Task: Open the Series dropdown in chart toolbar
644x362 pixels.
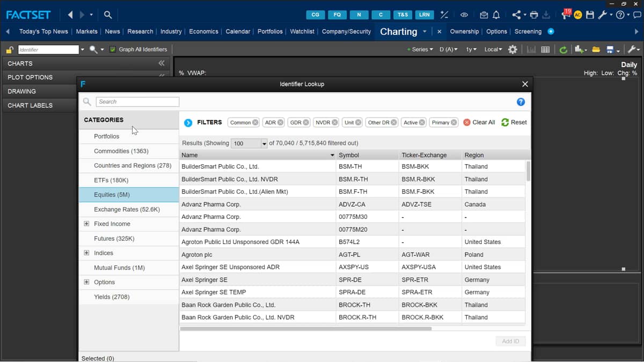Action: click(x=421, y=49)
